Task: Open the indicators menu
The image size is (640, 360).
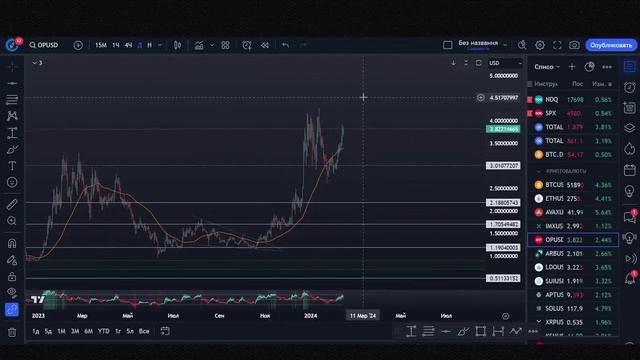Action: pyautogui.click(x=199, y=45)
